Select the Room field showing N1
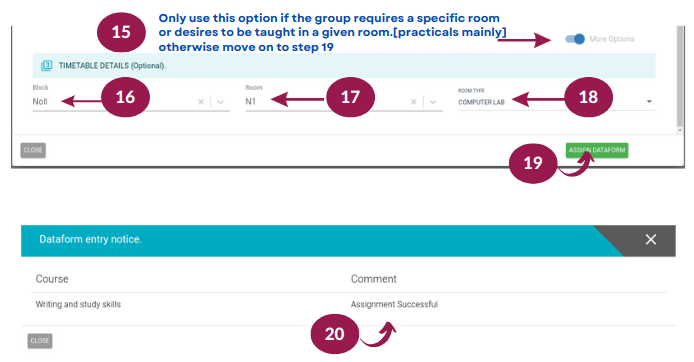The image size is (694, 362). (344, 102)
